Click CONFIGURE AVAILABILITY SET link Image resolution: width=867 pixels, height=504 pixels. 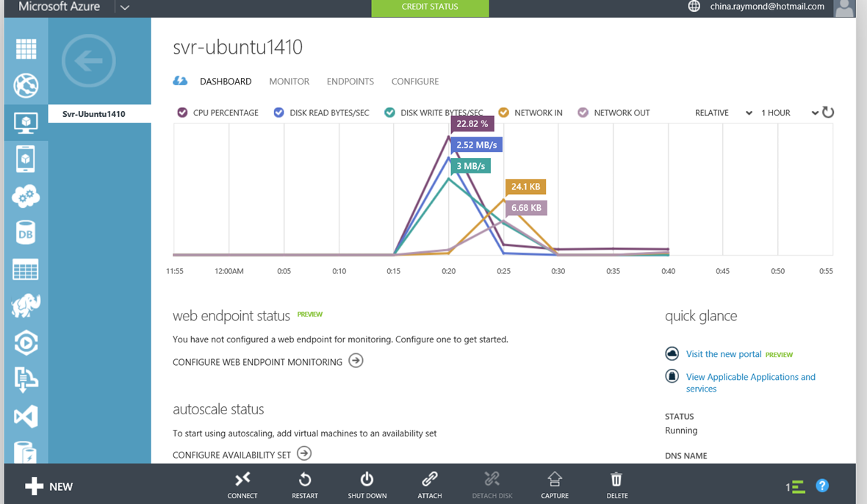tap(242, 454)
